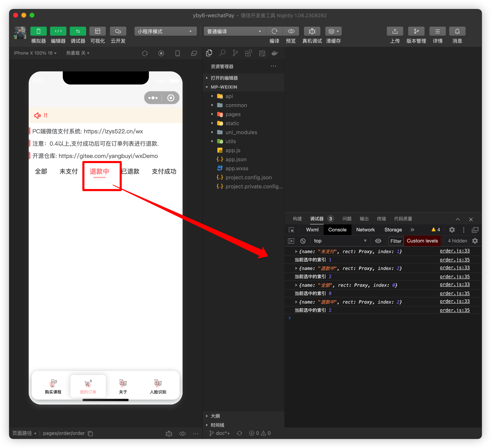Click the real device debugging bug icon

pyautogui.click(x=312, y=31)
